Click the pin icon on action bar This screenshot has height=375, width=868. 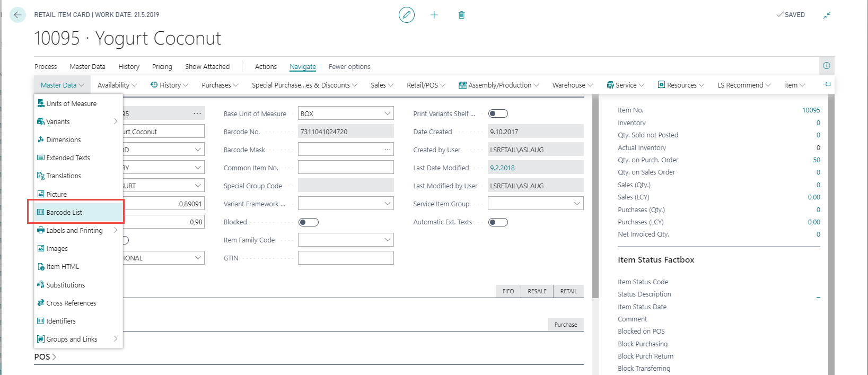click(827, 84)
